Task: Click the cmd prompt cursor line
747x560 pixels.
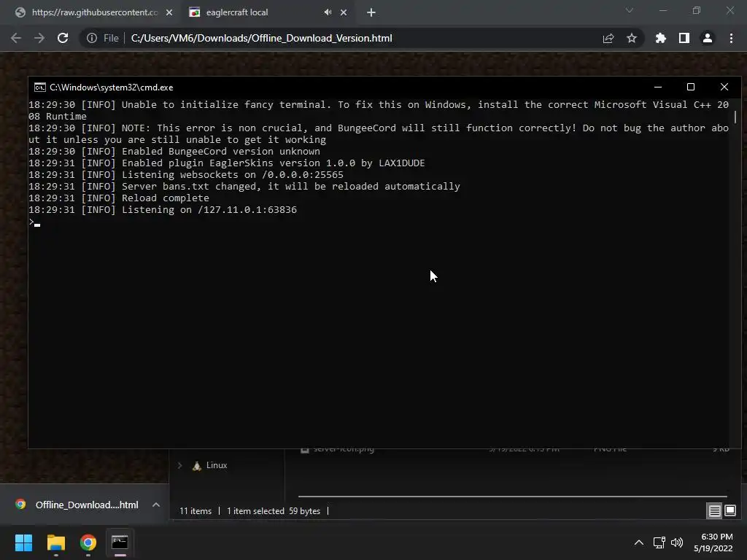Action: [x=35, y=222]
